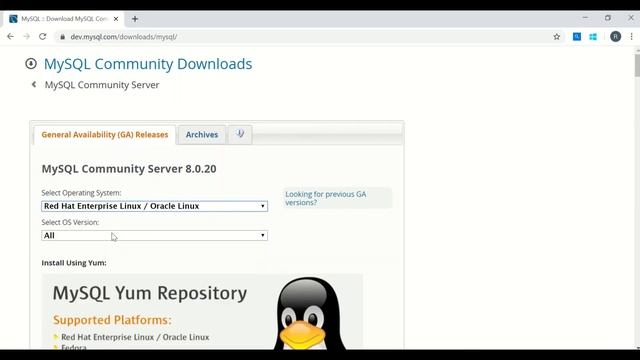The height and width of the screenshot is (360, 640).
Task: Click the address bar URL
Action: (x=123, y=37)
